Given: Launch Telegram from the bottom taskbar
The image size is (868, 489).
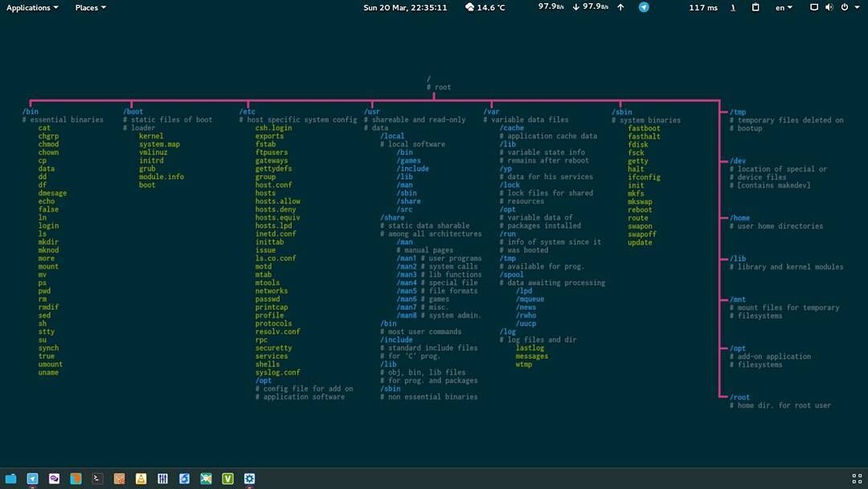Looking at the screenshot, I should pos(32,479).
